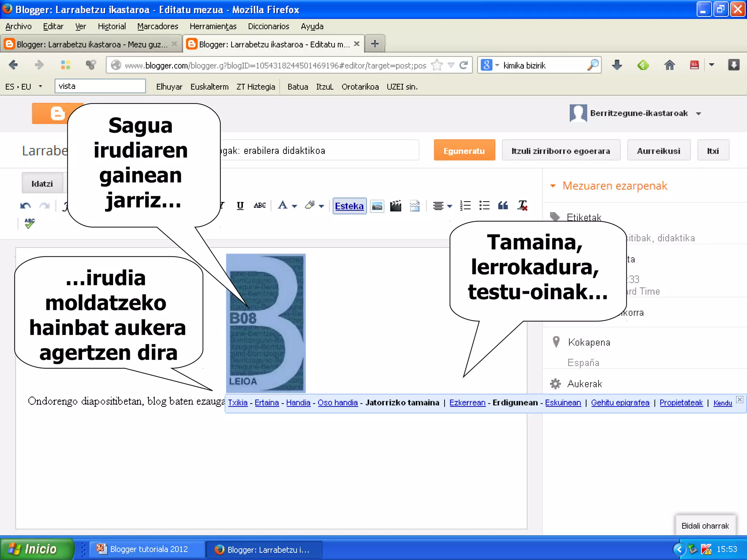
Task: Set image size to Oso handia
Action: [337, 403]
